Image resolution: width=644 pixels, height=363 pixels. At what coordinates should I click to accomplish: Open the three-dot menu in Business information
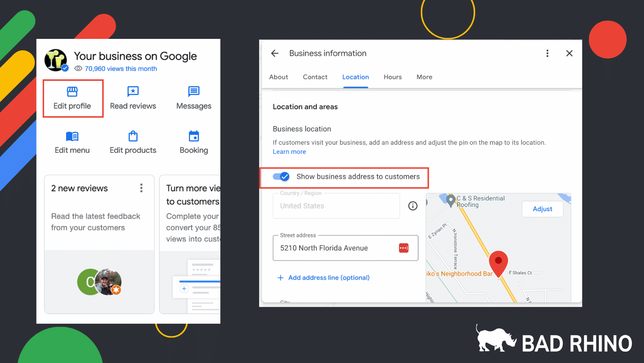547,53
